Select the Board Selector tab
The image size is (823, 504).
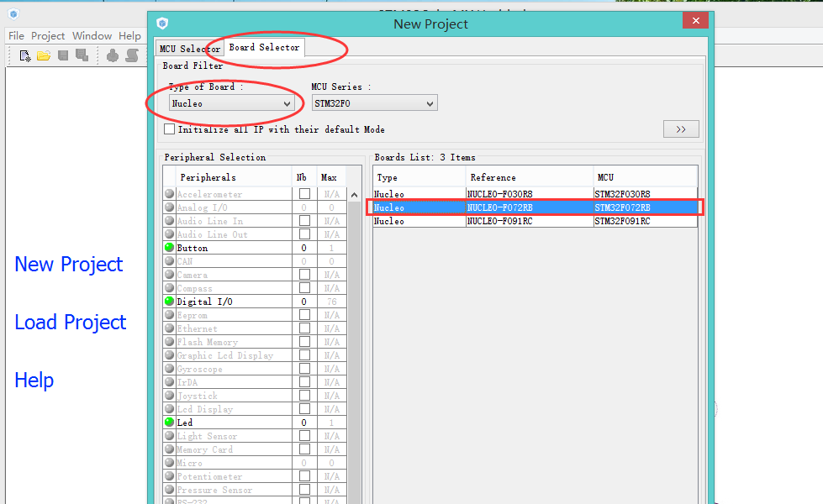[264, 47]
